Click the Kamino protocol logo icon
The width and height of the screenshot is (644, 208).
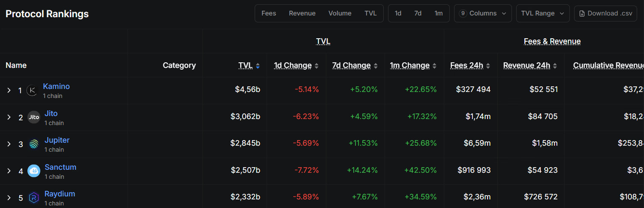click(33, 90)
